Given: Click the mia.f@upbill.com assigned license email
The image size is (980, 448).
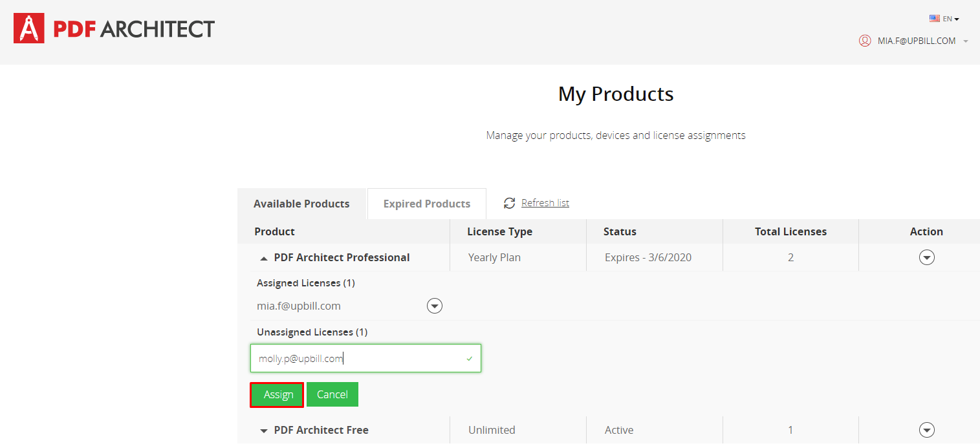Looking at the screenshot, I should point(299,306).
